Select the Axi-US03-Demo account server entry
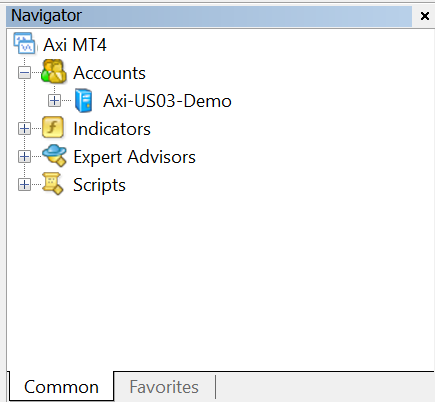 coord(167,101)
